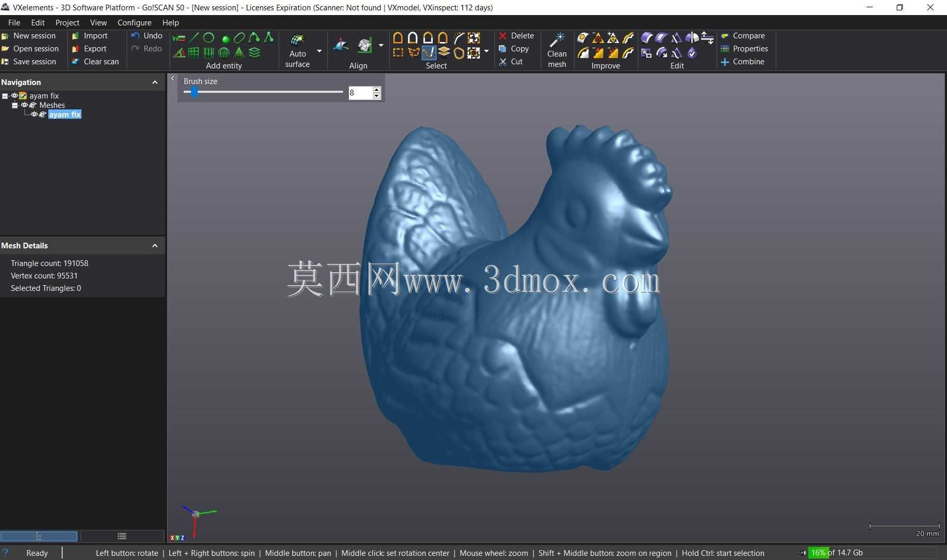Open the Edit menu

pyautogui.click(x=38, y=22)
